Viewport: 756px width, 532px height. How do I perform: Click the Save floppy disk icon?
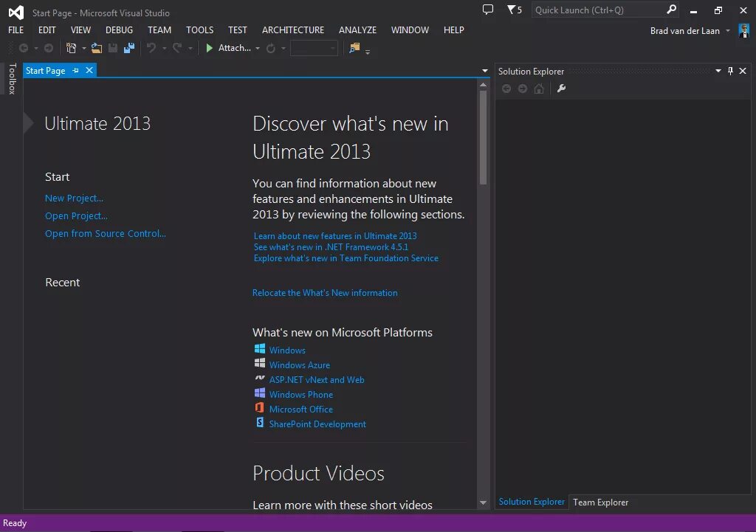click(x=113, y=48)
